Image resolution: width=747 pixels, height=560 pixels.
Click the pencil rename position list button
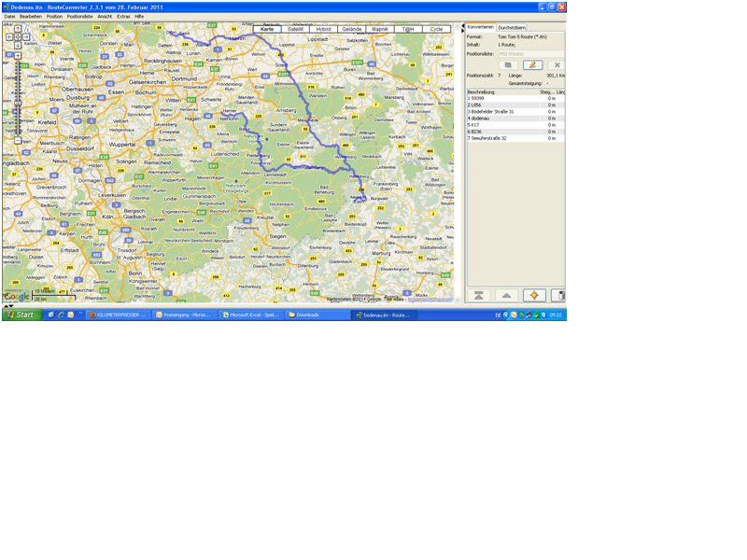[x=532, y=64]
